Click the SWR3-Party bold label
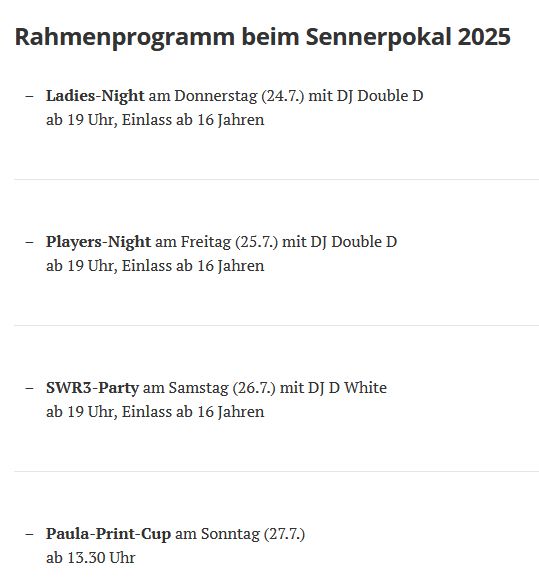The height and width of the screenshot is (587, 539). coord(92,389)
